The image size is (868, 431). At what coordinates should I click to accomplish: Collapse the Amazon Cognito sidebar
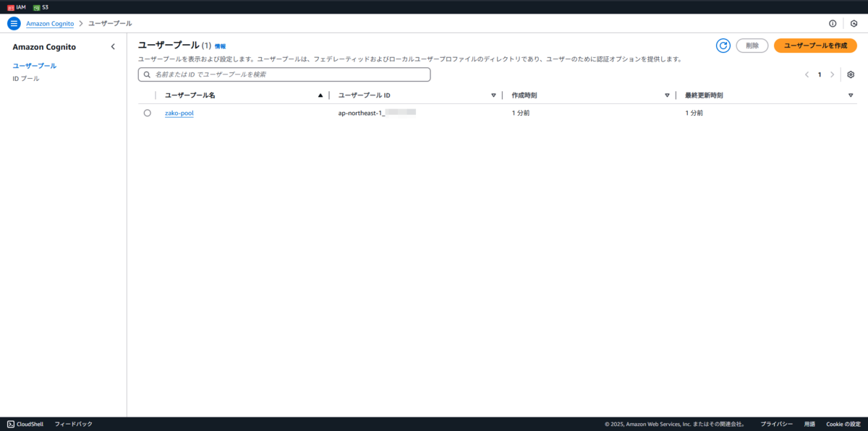(113, 46)
